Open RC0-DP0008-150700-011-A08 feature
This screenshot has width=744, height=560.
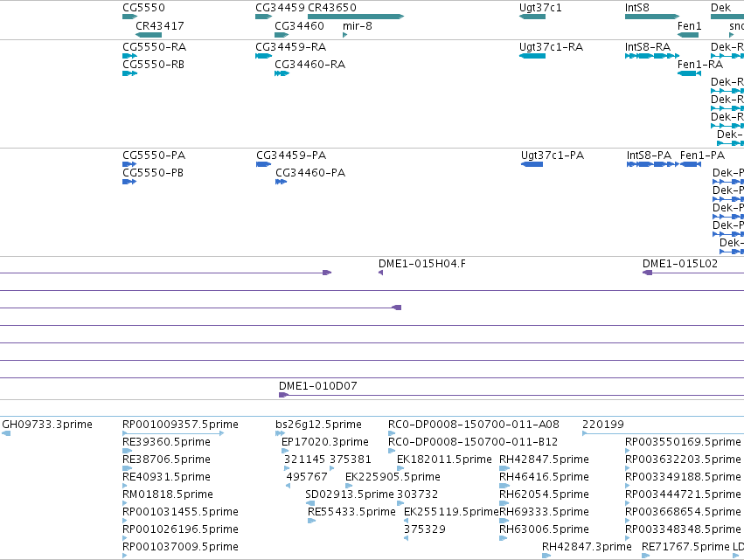474,425
